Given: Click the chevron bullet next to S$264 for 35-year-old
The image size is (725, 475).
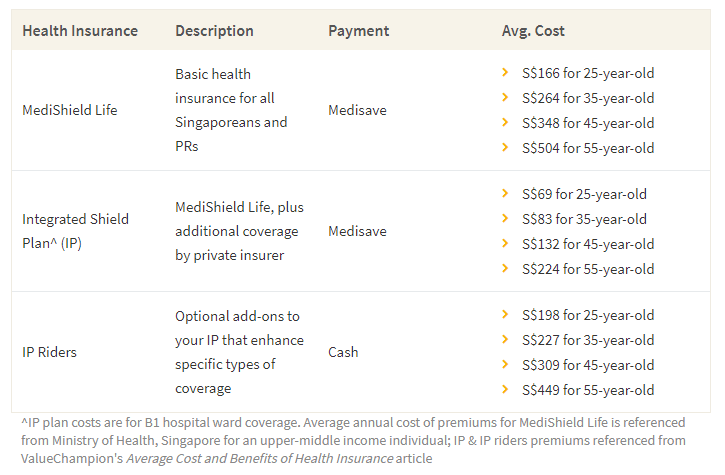Looking at the screenshot, I should click(506, 98).
